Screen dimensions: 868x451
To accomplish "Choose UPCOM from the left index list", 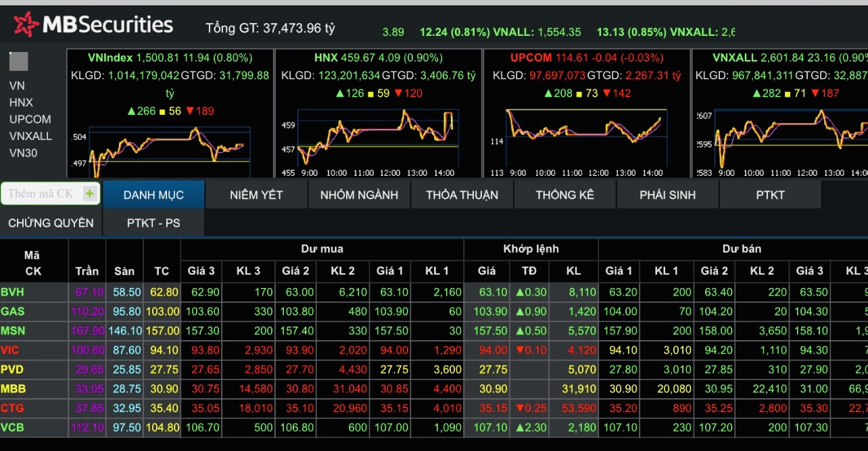I will click(x=30, y=120).
